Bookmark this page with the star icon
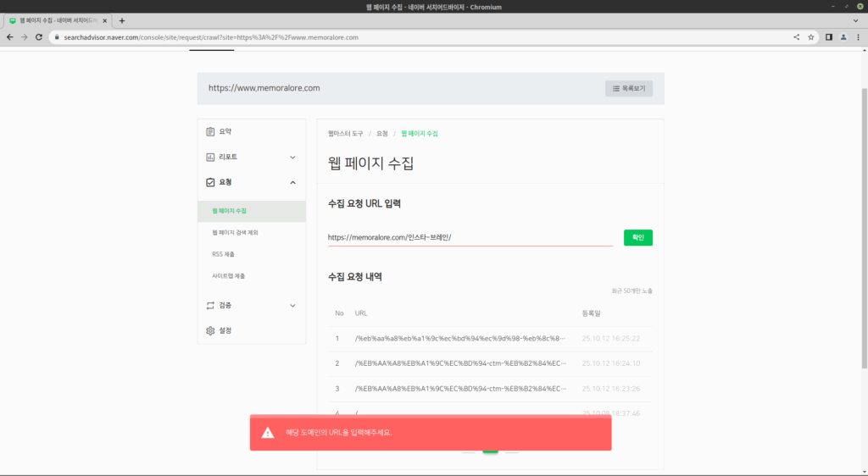Screen dimensions: 868x476 pos(811,37)
